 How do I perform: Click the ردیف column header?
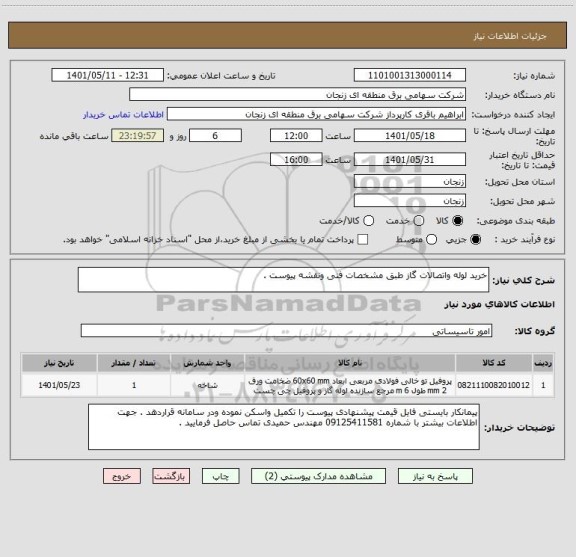pyautogui.click(x=543, y=363)
